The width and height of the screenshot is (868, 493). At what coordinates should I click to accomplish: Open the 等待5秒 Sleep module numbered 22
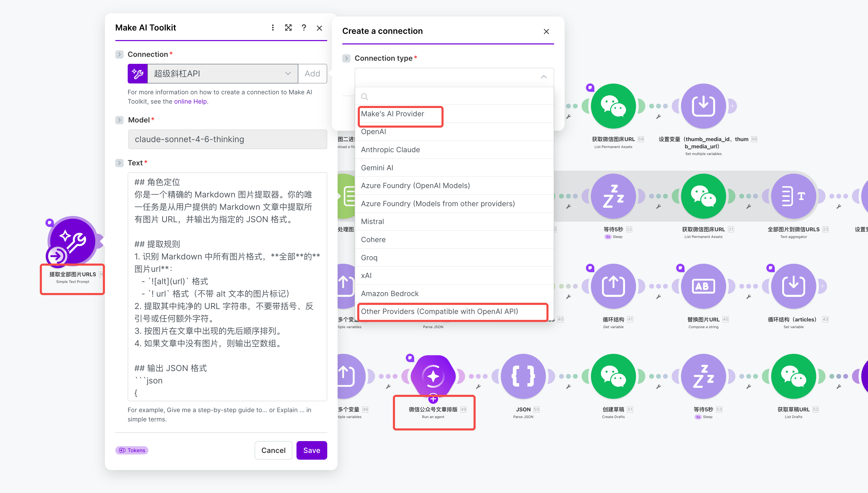[613, 196]
